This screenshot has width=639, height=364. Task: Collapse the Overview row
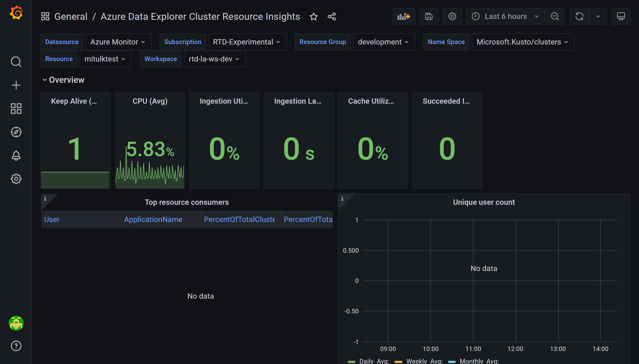pos(66,80)
